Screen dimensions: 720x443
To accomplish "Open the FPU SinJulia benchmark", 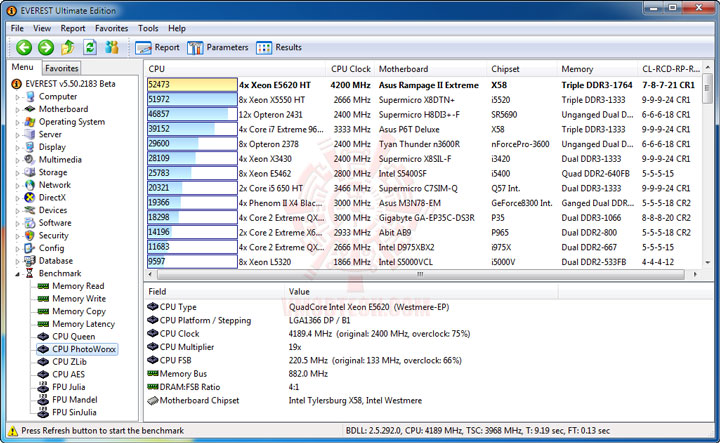I will pyautogui.click(x=74, y=412).
